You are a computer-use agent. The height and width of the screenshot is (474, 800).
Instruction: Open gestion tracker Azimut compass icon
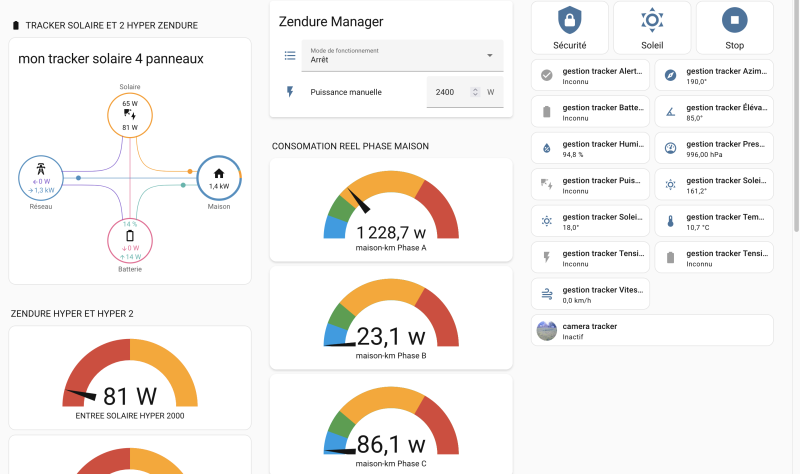(670, 76)
